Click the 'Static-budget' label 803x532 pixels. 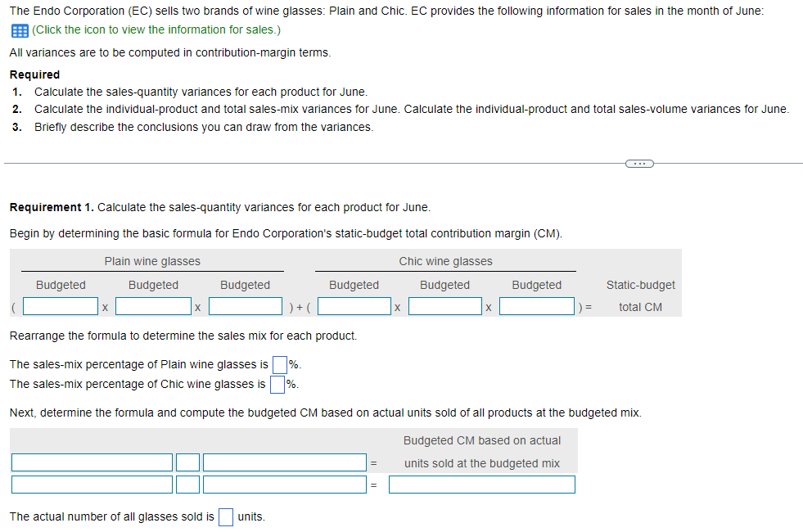641,285
